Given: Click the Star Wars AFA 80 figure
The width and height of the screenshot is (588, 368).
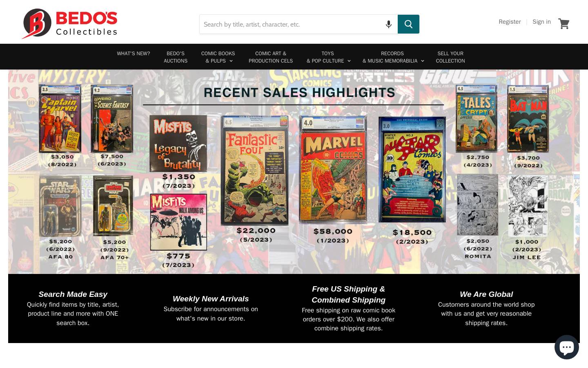Looking at the screenshot, I should point(60,206).
